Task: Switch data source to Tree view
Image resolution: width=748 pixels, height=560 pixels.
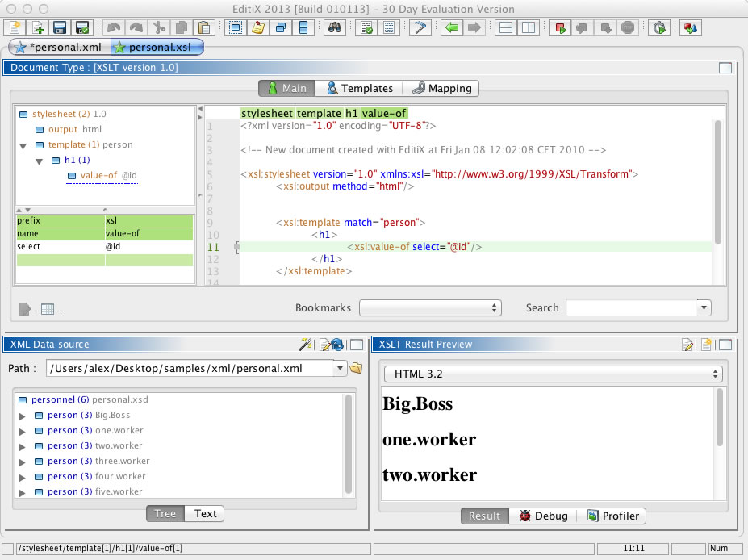Action: coord(165,513)
